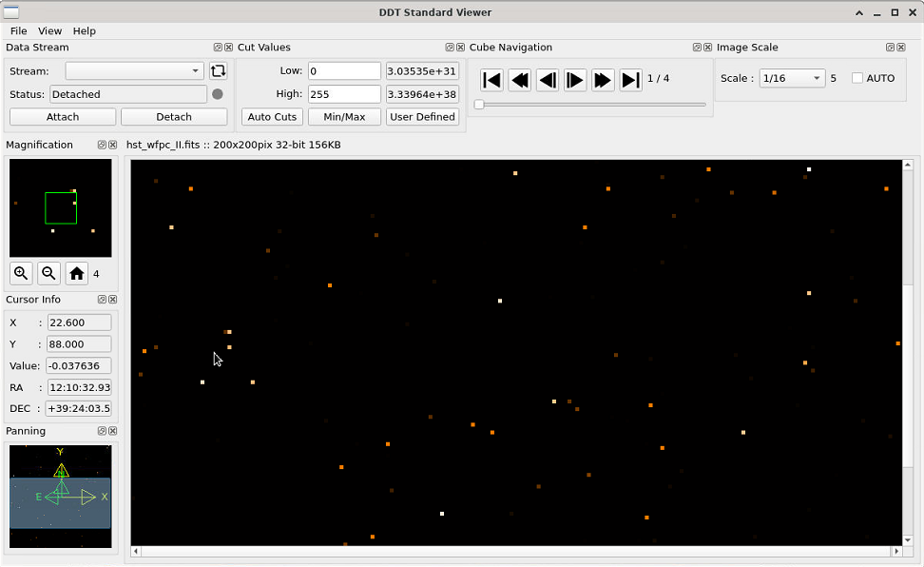Shade the Cut Values panel
The height and width of the screenshot is (567, 924).
coord(448,47)
